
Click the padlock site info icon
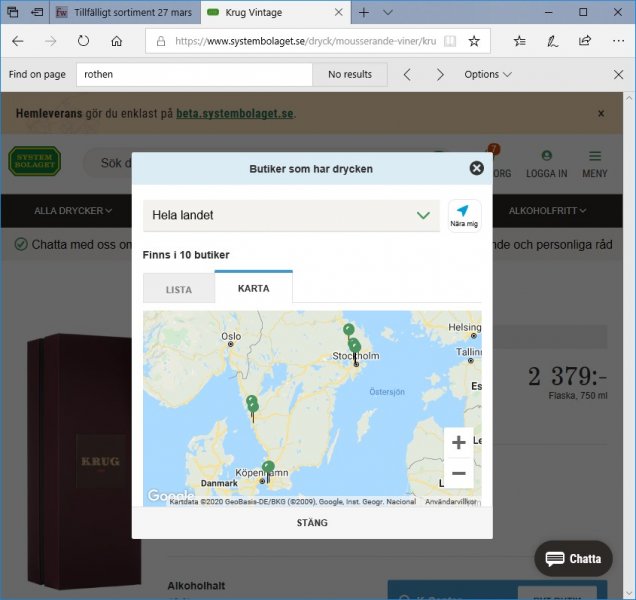tap(161, 41)
